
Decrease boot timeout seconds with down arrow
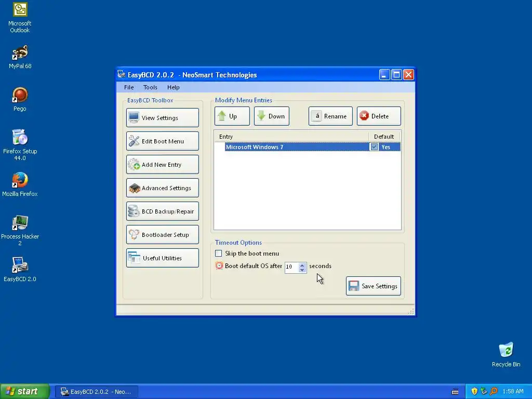coord(302,270)
